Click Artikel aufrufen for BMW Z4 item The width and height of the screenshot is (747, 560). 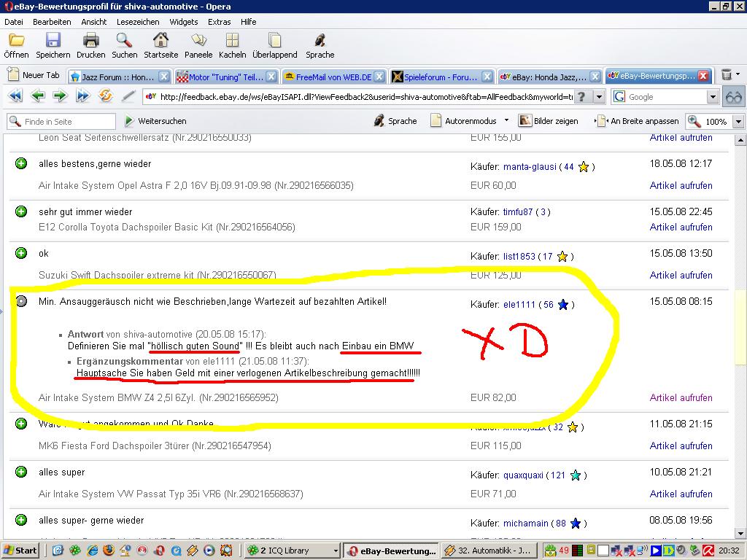point(681,398)
